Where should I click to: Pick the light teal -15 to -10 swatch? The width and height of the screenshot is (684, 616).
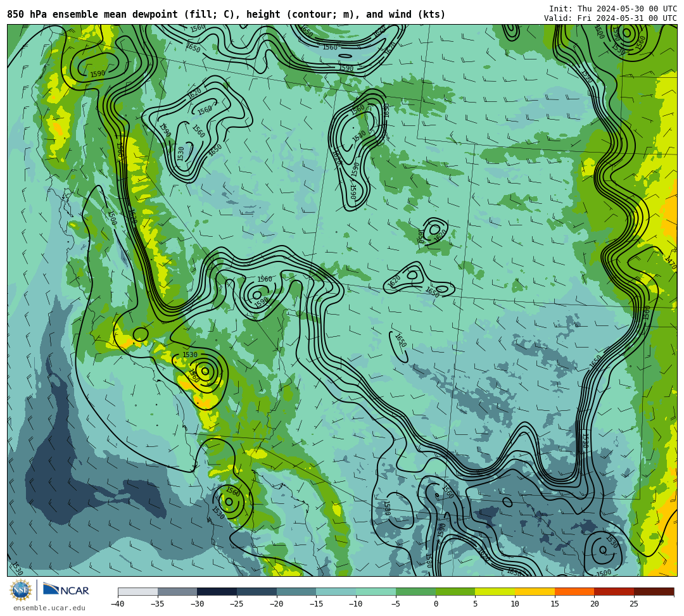336,591
